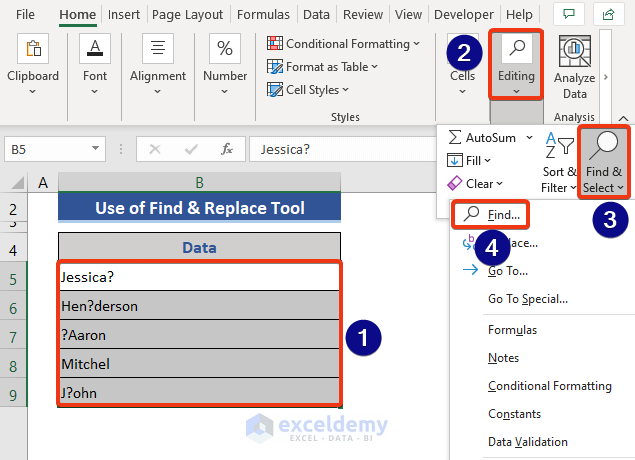Select Formulas in Find & Select menu
Screen dimensions: 635x460
click(x=512, y=330)
